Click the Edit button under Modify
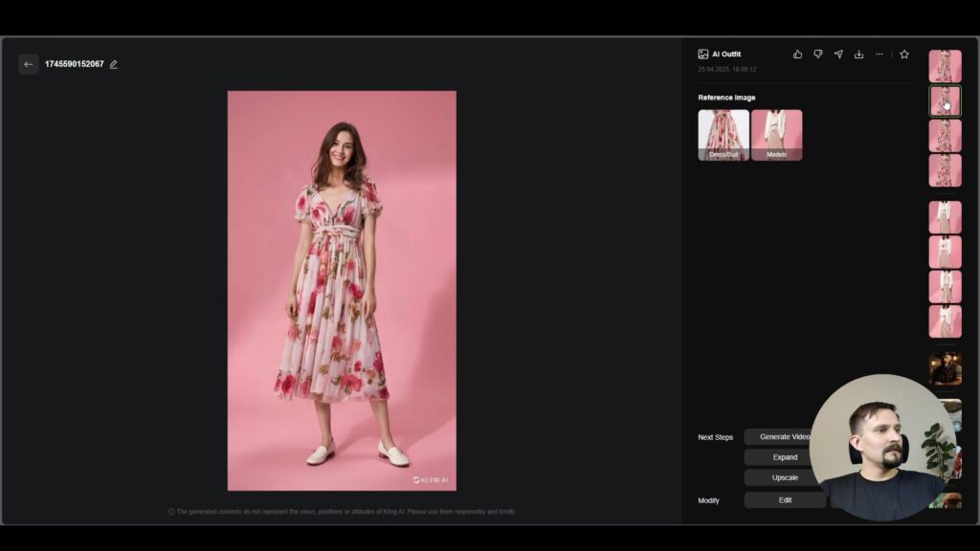The image size is (980, 551). pos(785,500)
